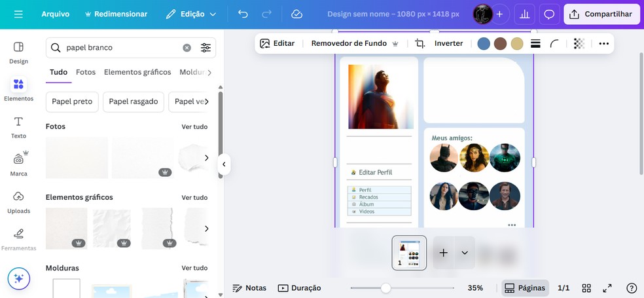Pick the blue color swatch
This screenshot has height=298, width=644.
(x=484, y=44)
